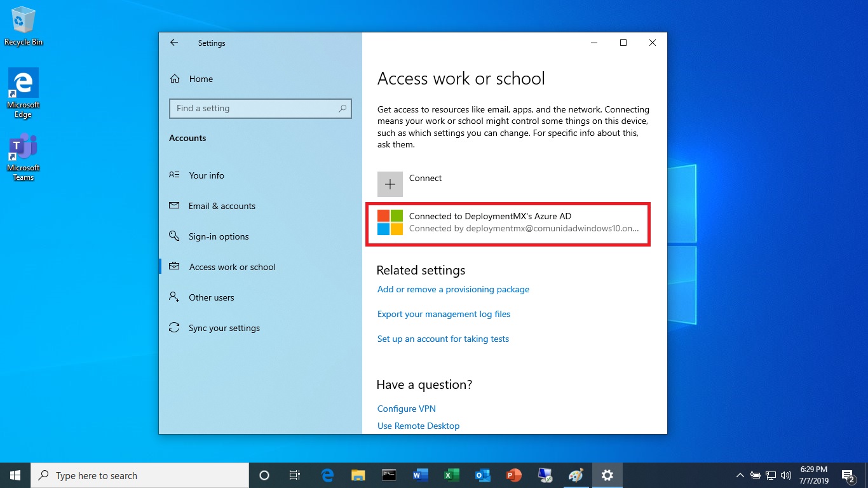The width and height of the screenshot is (868, 488).
Task: Open Outlook from the taskbar
Action: (483, 475)
